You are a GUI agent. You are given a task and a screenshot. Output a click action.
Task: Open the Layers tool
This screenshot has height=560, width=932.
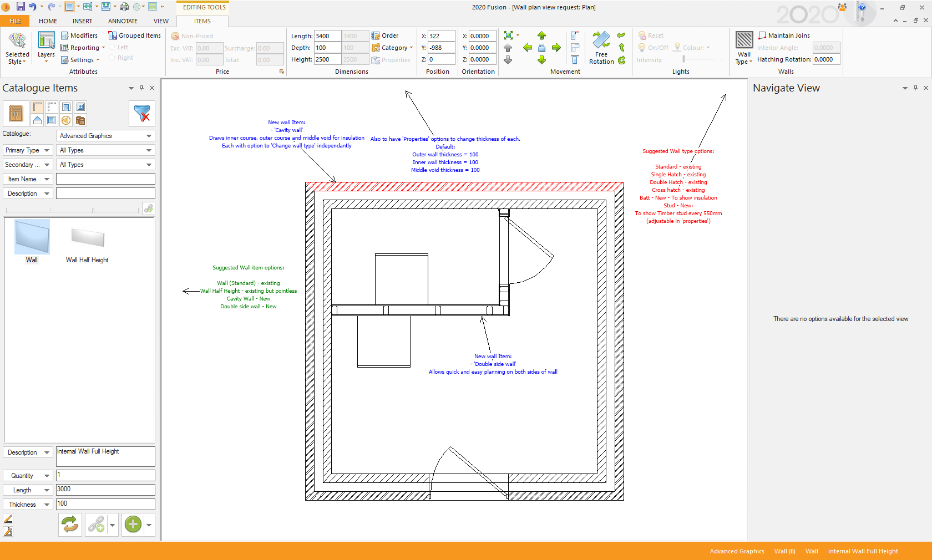46,47
